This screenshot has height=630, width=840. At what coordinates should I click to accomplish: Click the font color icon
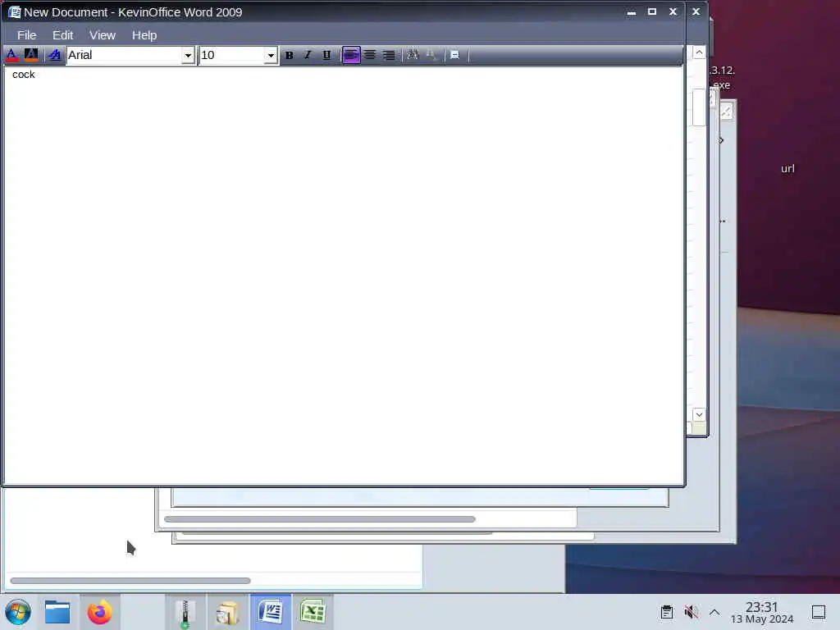(11, 55)
